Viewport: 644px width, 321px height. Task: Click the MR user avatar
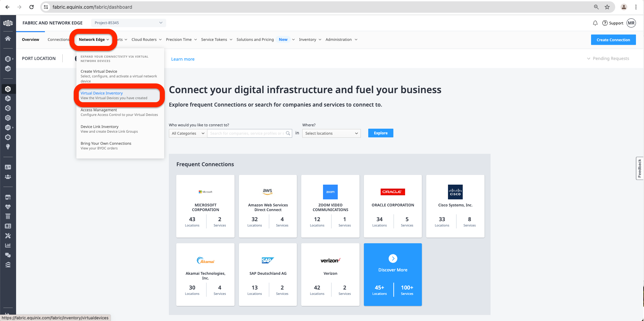coord(631,23)
